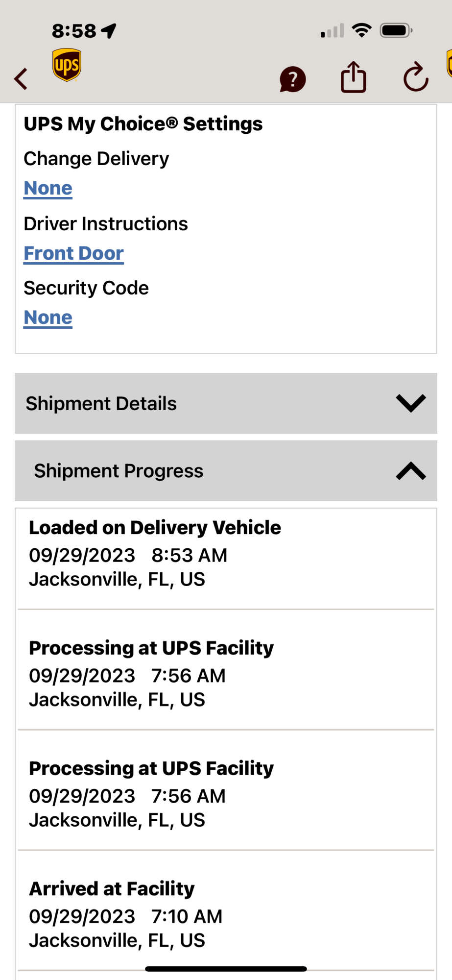
Task: Open the help chat bubble icon
Action: [x=292, y=79]
